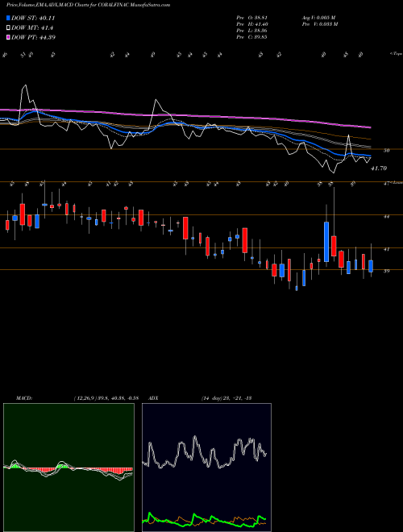Image resolution: width=403 pixels, height=532 pixels.
Task: Click the magenta DOW PT legend swatch
Action: click(x=8, y=37)
